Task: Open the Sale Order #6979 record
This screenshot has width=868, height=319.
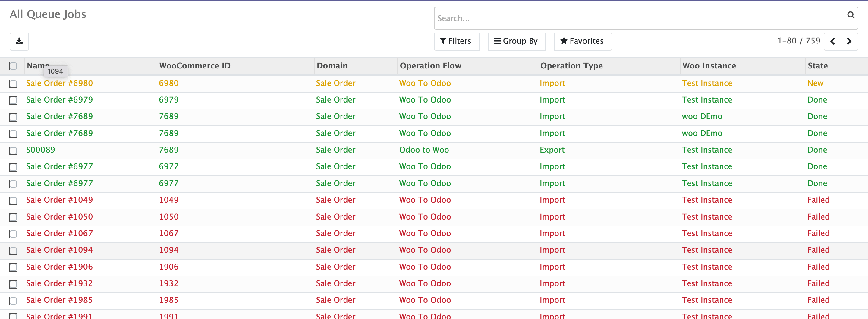Action: (x=59, y=100)
